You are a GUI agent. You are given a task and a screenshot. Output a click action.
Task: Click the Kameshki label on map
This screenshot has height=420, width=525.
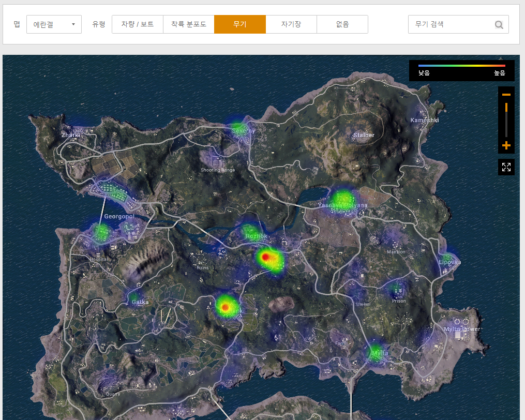pos(425,120)
